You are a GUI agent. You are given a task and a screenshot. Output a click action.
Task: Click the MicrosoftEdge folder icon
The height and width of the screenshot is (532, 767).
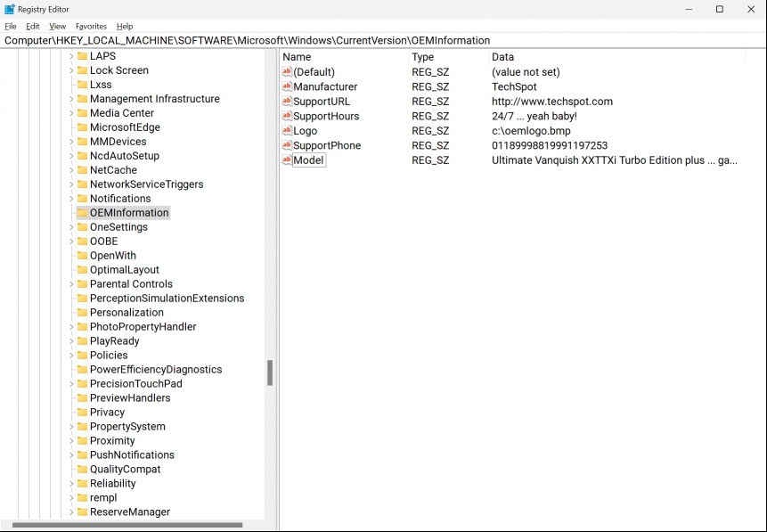click(x=82, y=127)
